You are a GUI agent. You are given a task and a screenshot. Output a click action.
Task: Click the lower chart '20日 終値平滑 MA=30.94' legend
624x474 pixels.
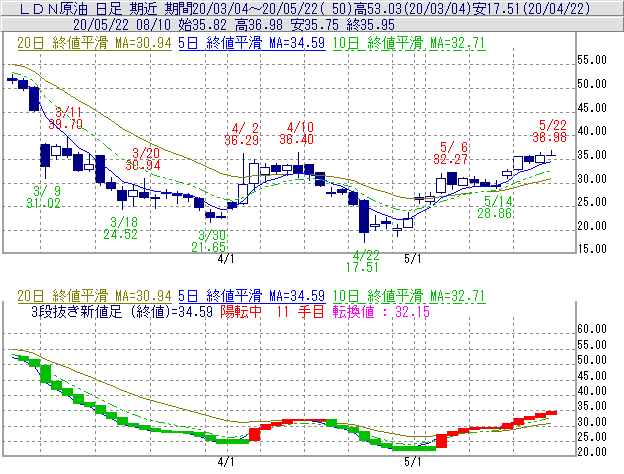coord(94,296)
